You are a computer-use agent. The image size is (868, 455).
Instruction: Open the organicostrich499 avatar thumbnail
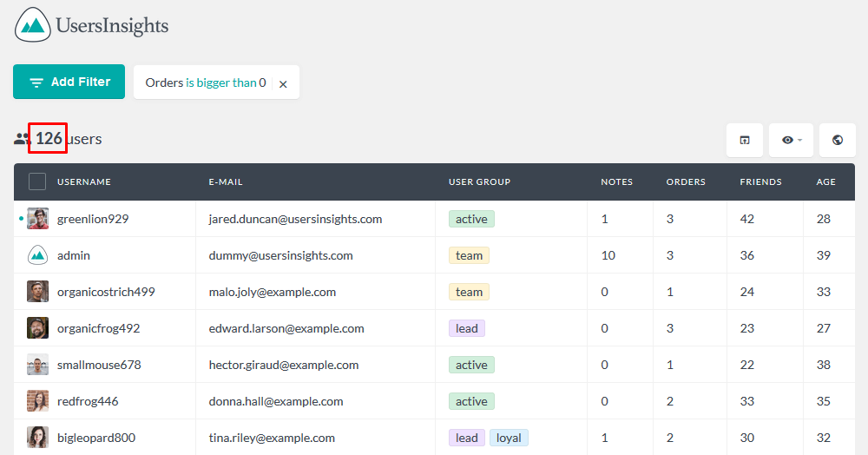[x=37, y=292]
